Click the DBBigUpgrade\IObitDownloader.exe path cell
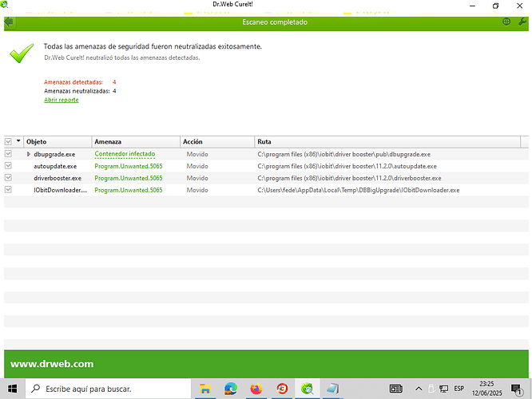This screenshot has width=532, height=399. pos(359,190)
